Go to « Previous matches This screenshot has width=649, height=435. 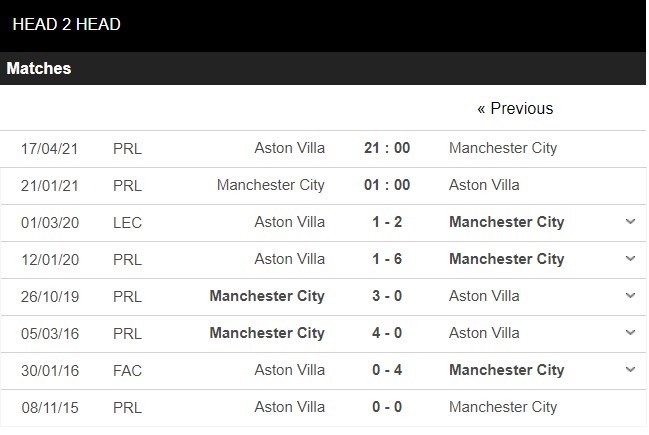point(515,108)
